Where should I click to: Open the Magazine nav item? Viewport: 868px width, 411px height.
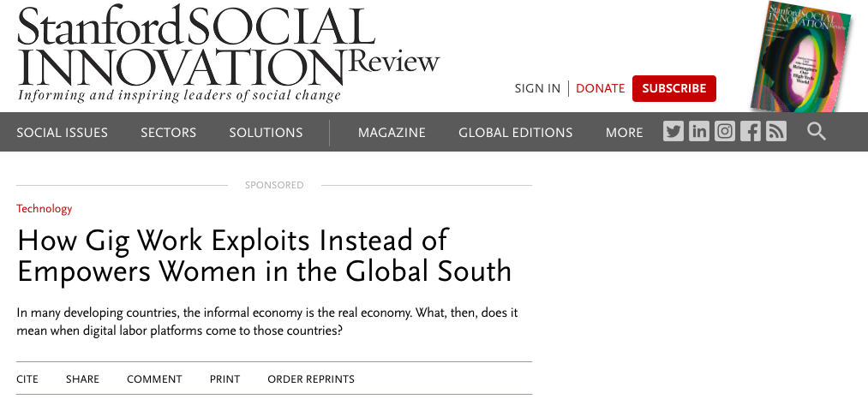tap(392, 133)
